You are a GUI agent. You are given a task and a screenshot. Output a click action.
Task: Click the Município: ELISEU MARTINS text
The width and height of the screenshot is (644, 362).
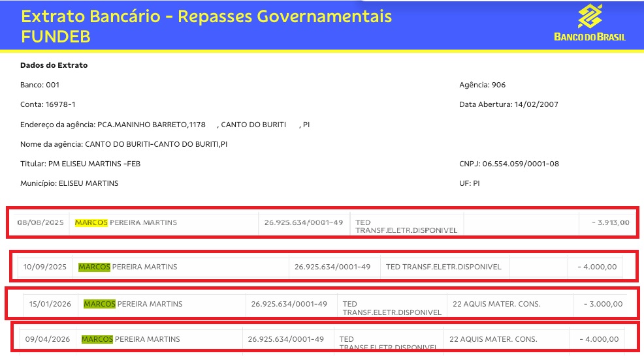coord(69,183)
